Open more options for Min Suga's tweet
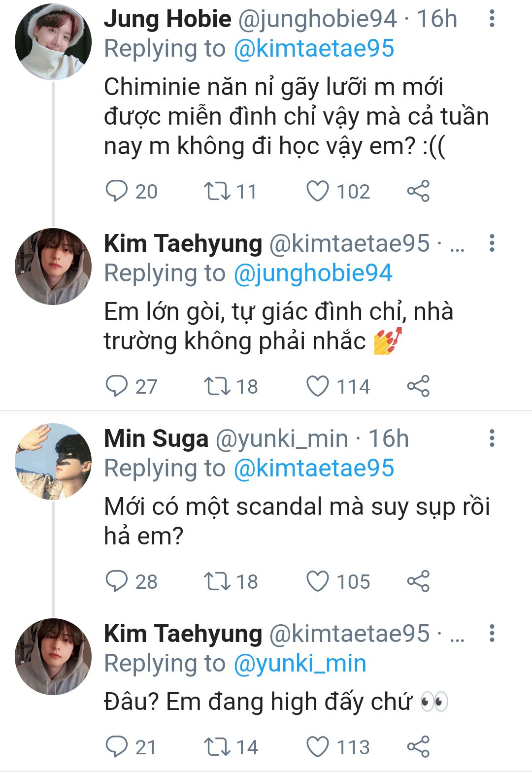 pyautogui.click(x=491, y=438)
